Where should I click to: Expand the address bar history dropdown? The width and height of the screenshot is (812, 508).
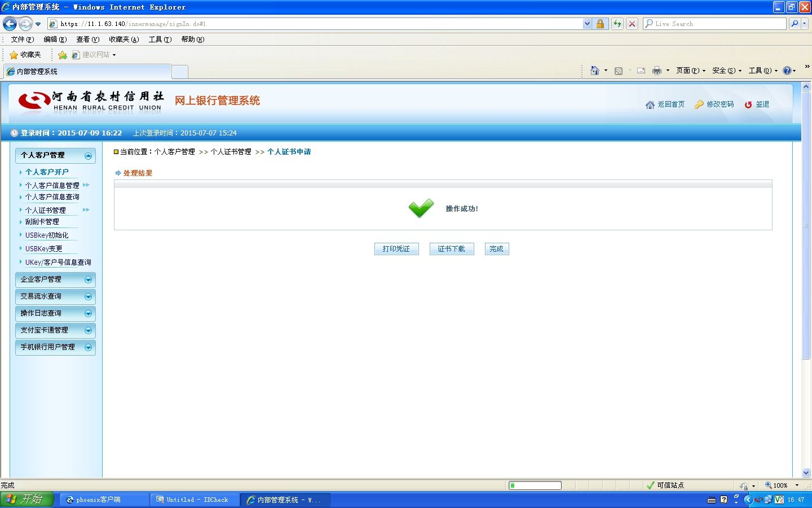(587, 24)
